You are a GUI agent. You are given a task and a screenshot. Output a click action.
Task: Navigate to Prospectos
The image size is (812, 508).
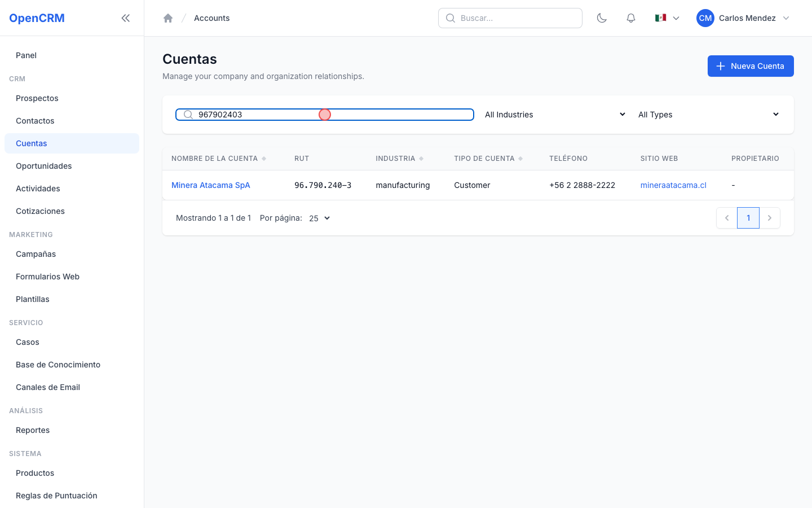click(72, 98)
